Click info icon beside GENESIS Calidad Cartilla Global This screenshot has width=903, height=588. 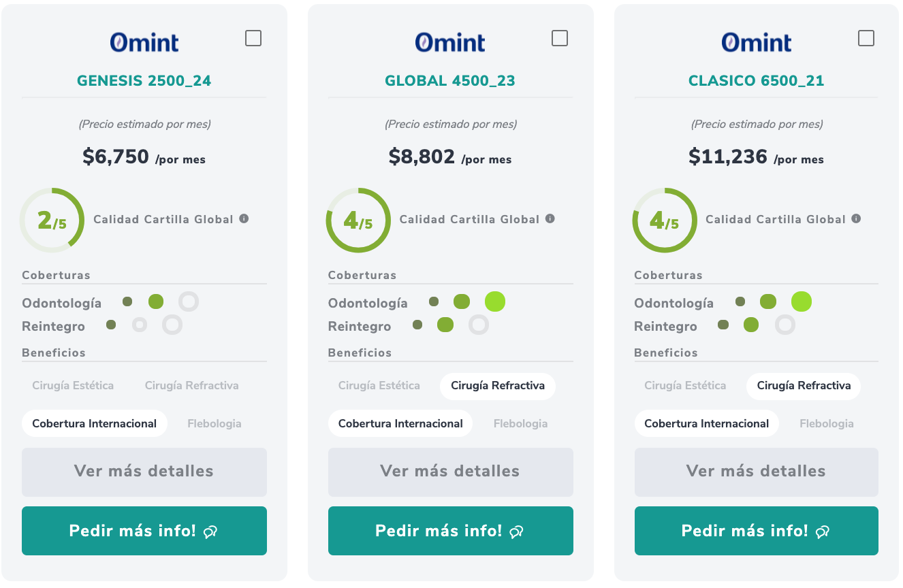(244, 219)
